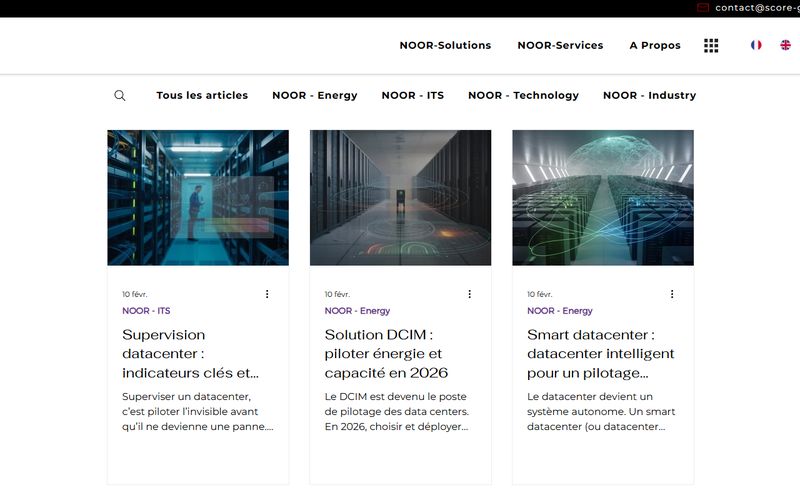Click excerpt 'Superviser un datacenter, c'est piloter'
This screenshot has width=800, height=500.
tap(197, 411)
